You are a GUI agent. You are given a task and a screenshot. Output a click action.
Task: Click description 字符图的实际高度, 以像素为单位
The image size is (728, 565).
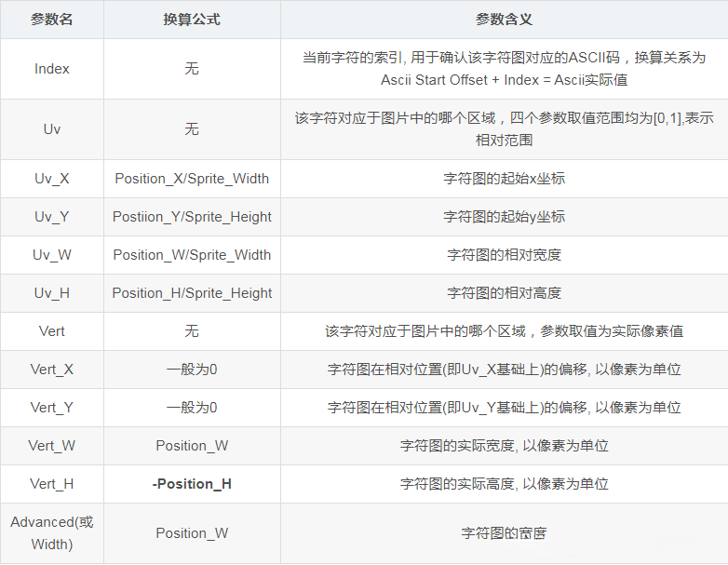504,484
